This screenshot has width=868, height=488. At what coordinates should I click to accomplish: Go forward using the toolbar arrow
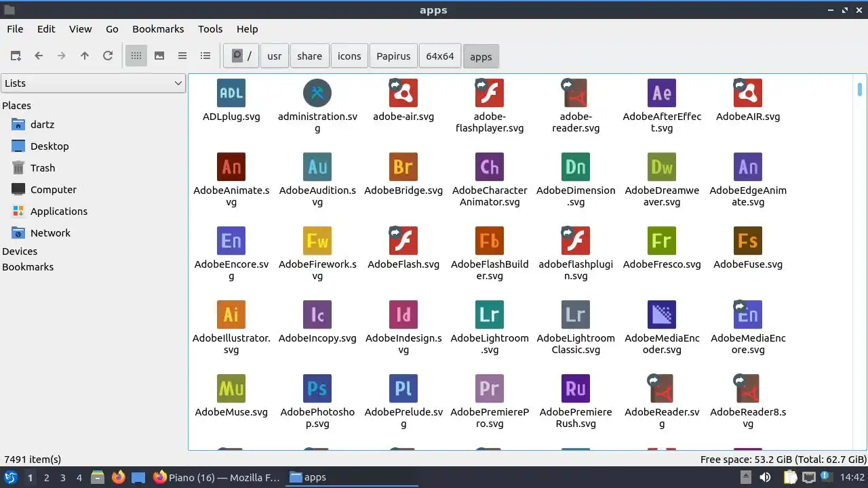[62, 56]
